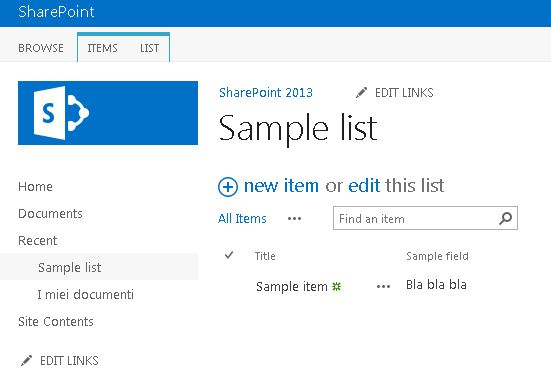Viewport: 551px width, 376px height.
Task: Click the search magnifier icon
Action: [x=505, y=218]
